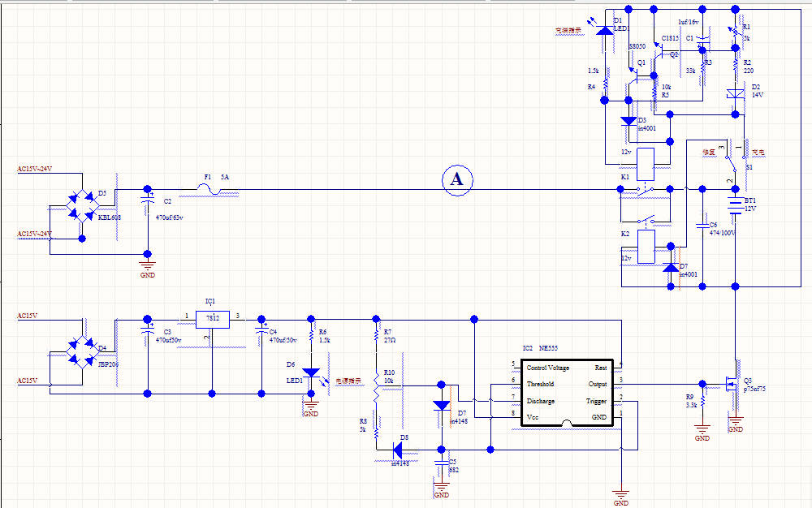Click the ammeter symbol marked A
The image size is (812, 508).
click(457, 179)
